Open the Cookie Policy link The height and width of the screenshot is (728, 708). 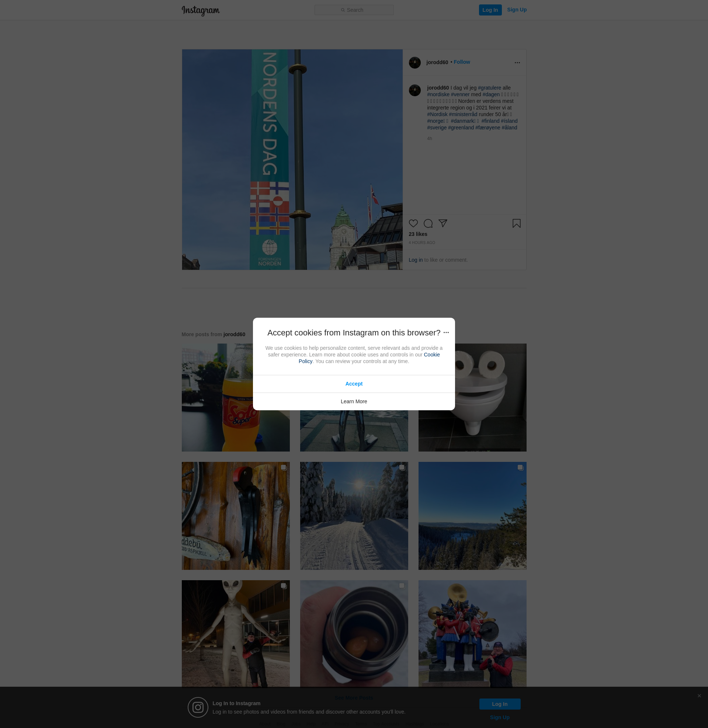click(x=431, y=355)
